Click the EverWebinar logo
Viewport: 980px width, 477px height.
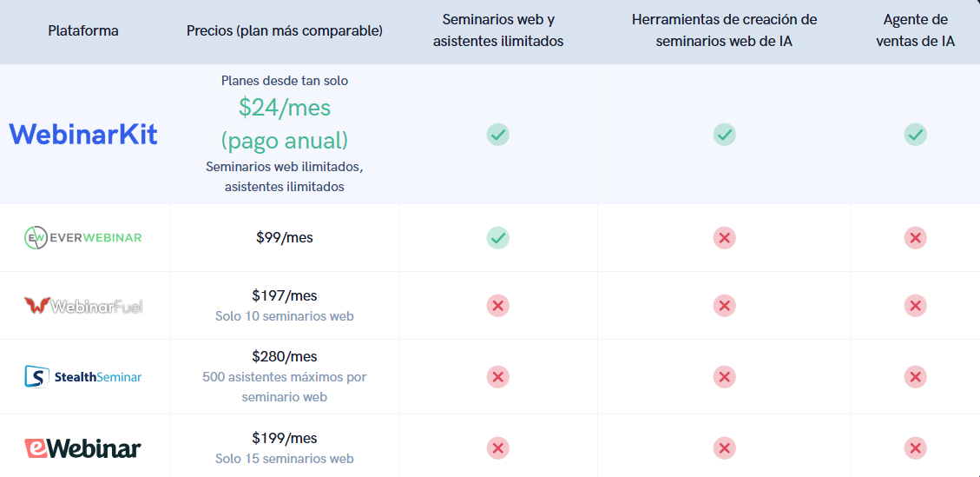pos(83,237)
